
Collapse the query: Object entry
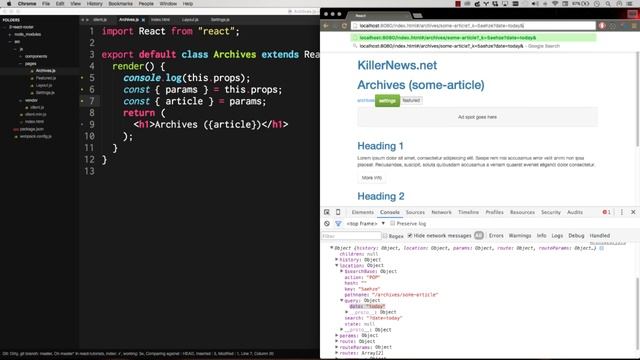(x=342, y=300)
